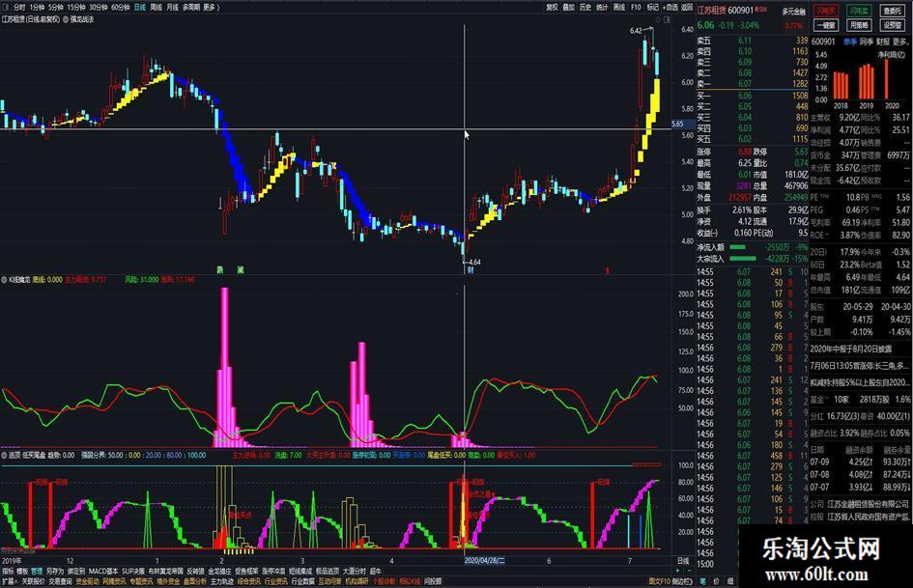Screen dimensions: 913x588
Task: Select the SUP决策 indicator template
Action: click(132, 572)
